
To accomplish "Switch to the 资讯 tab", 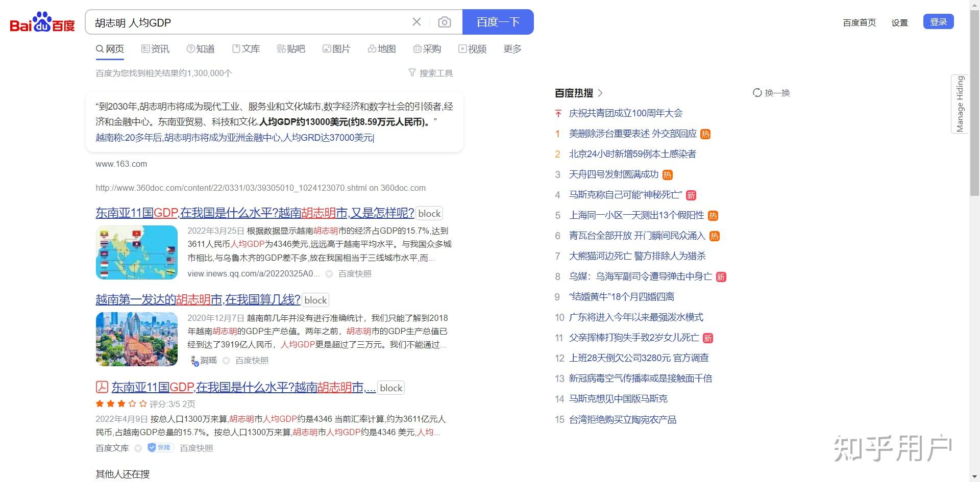I will click(x=155, y=49).
